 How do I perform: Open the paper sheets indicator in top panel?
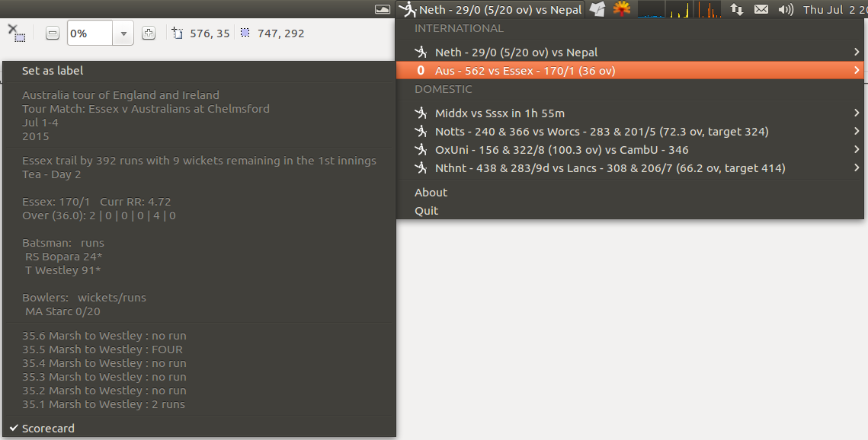pos(597,9)
